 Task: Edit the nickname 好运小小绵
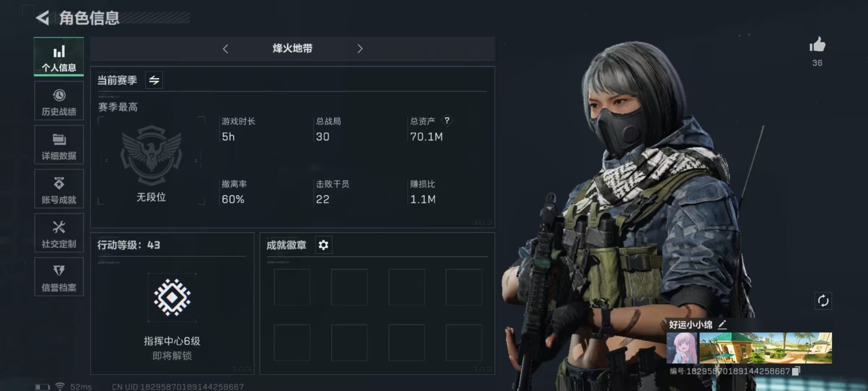[722, 324]
